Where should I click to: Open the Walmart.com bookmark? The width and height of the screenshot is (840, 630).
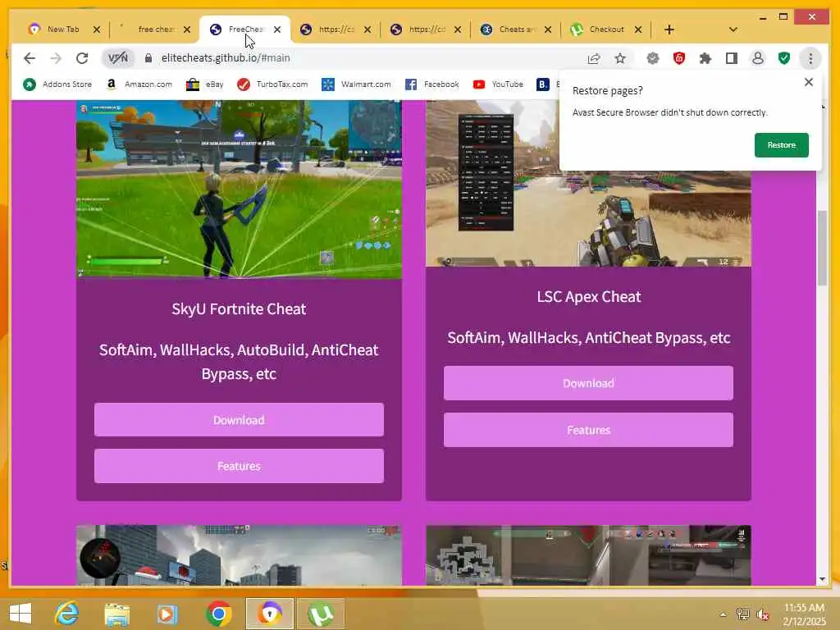(356, 84)
